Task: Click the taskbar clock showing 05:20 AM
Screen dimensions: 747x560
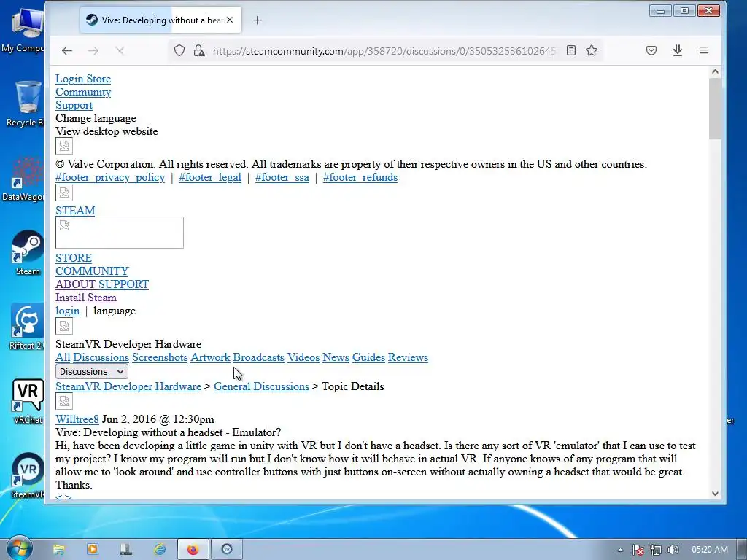Action: tap(710, 550)
